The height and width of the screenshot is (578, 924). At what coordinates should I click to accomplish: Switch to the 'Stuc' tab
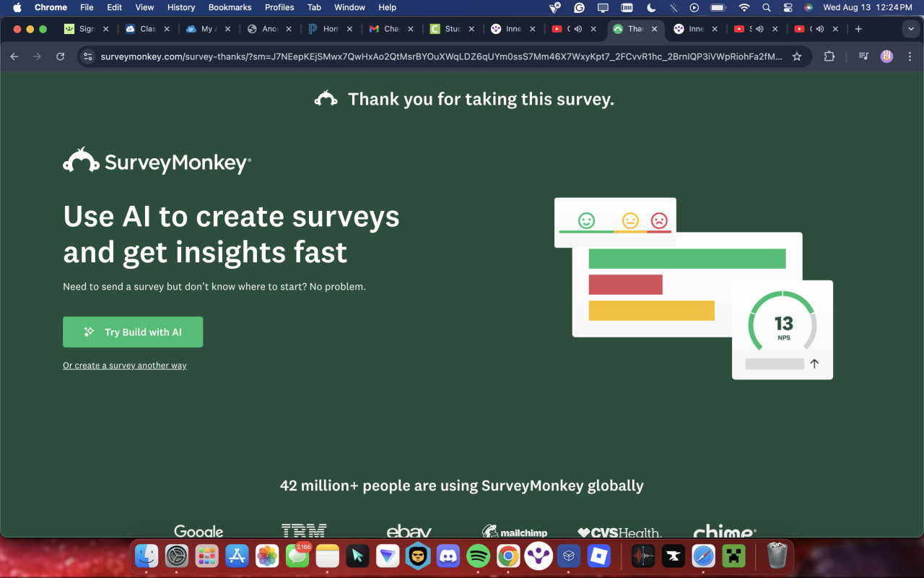(453, 29)
